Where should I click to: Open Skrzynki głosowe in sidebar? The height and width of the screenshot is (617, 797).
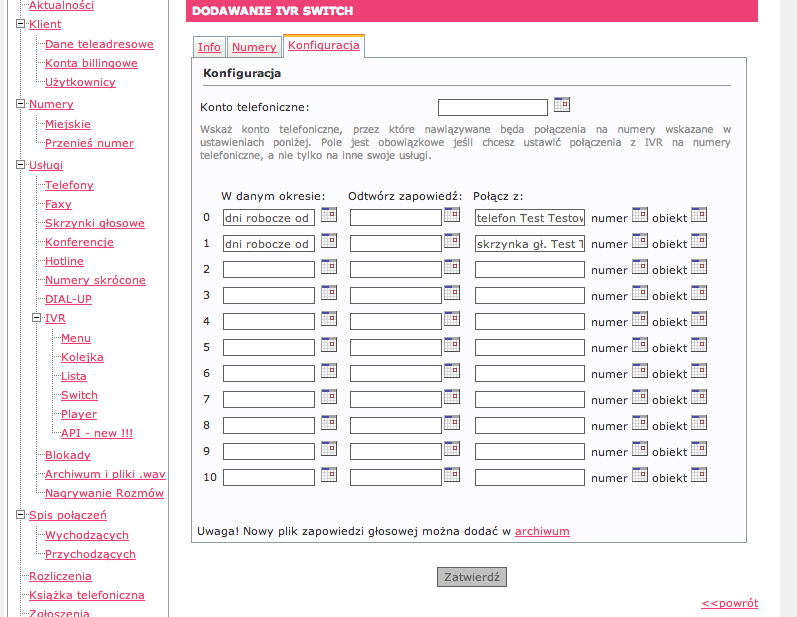click(95, 223)
